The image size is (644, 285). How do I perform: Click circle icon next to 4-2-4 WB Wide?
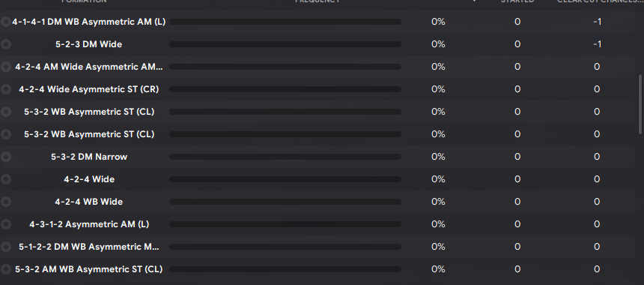coord(5,202)
